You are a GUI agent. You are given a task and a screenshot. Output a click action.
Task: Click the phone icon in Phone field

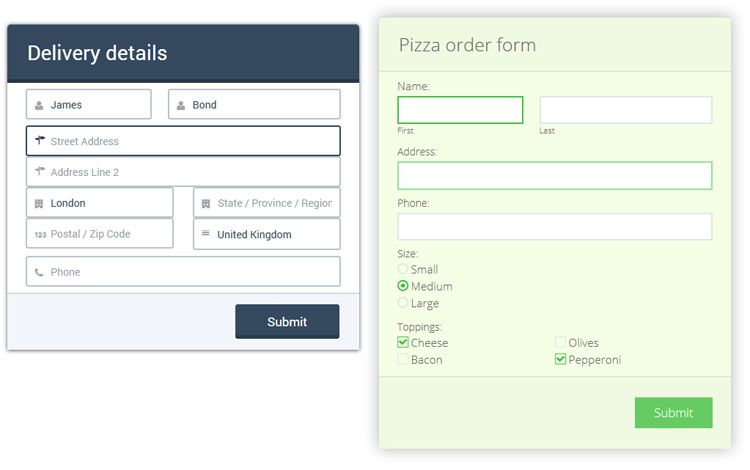coord(39,272)
